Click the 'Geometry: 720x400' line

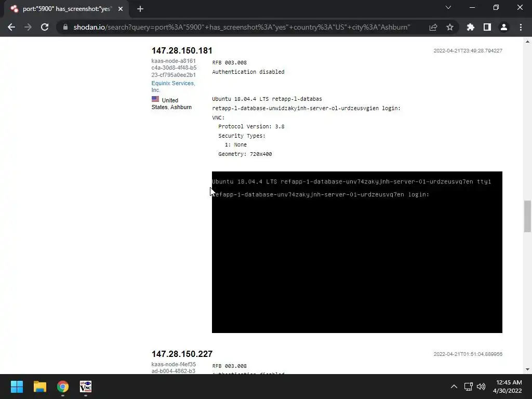point(245,154)
